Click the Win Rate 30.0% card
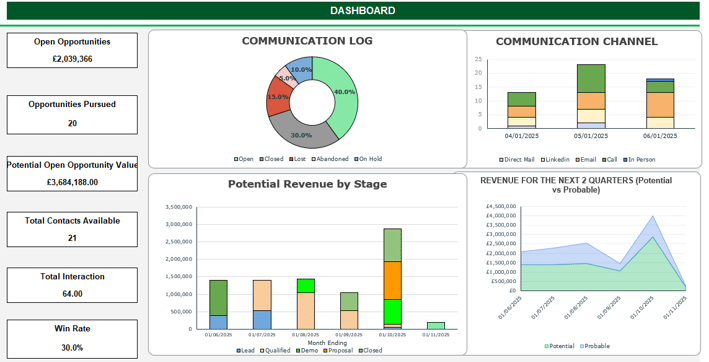The image size is (709, 362). coord(72,339)
